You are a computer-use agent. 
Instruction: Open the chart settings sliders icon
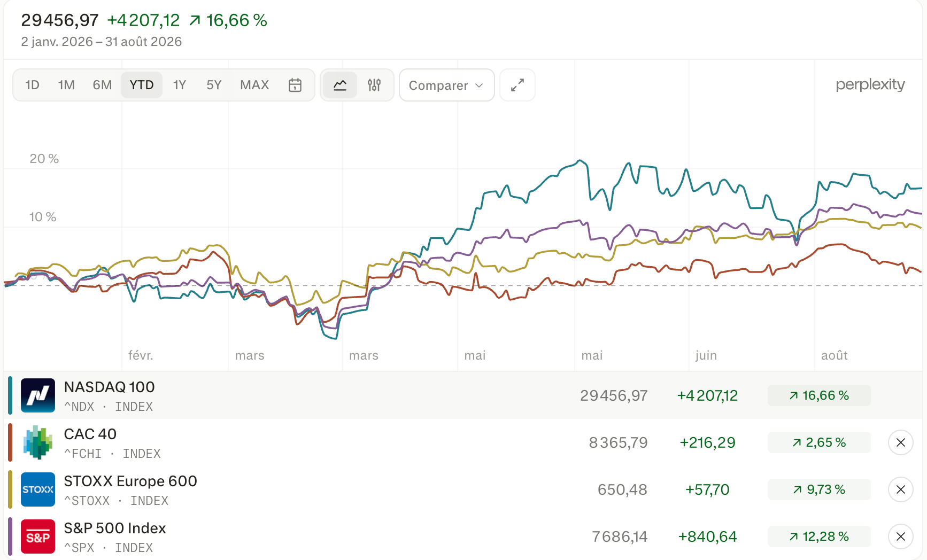point(374,85)
